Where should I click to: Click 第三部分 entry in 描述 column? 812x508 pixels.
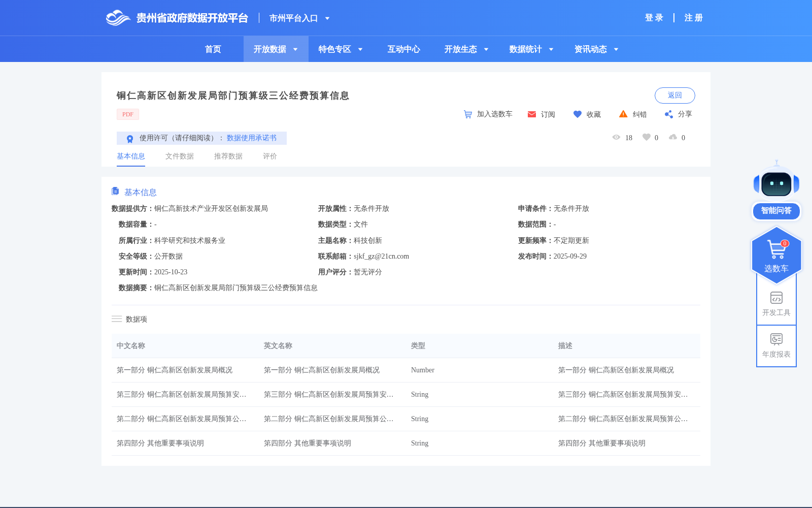(x=623, y=395)
